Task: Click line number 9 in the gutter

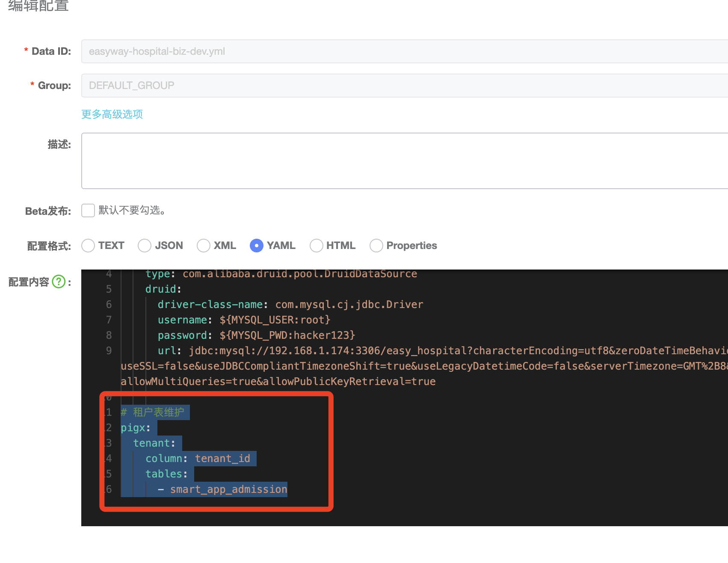Action: [109, 351]
